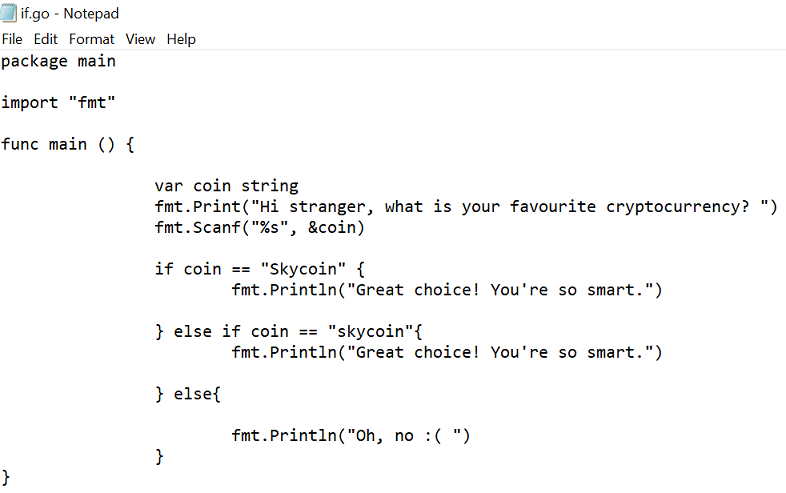Place cursor on the package main line
The image size is (786, 493).
pyautogui.click(x=59, y=61)
